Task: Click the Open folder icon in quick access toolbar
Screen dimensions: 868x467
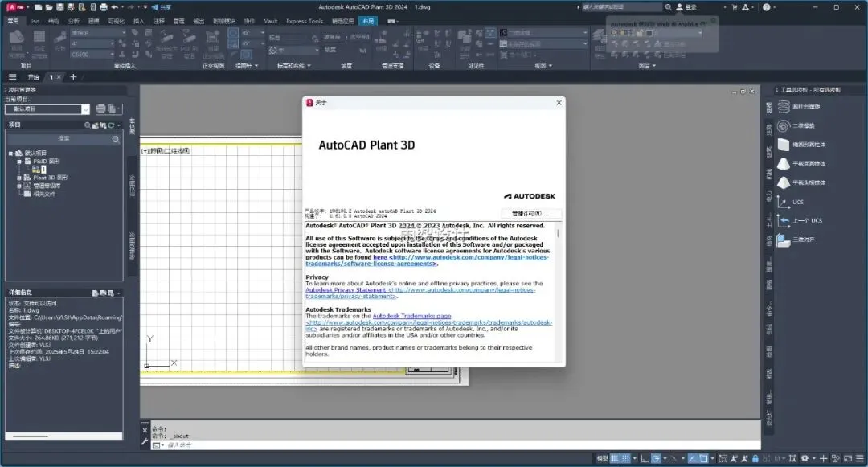Action: point(49,7)
